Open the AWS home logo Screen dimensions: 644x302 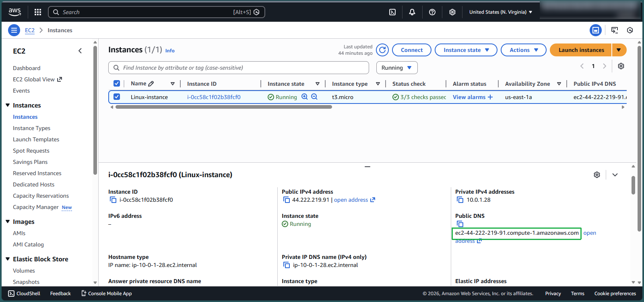coord(15,12)
